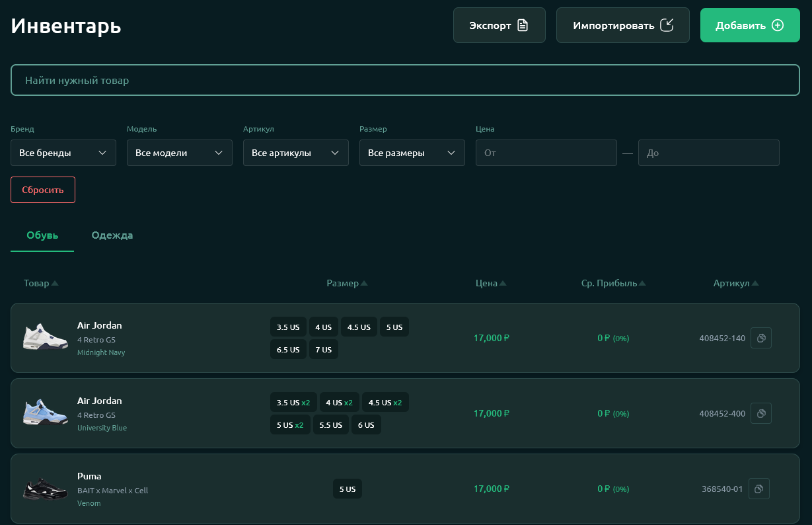Sort by Размер column arrow
812x525 pixels.
click(364, 284)
